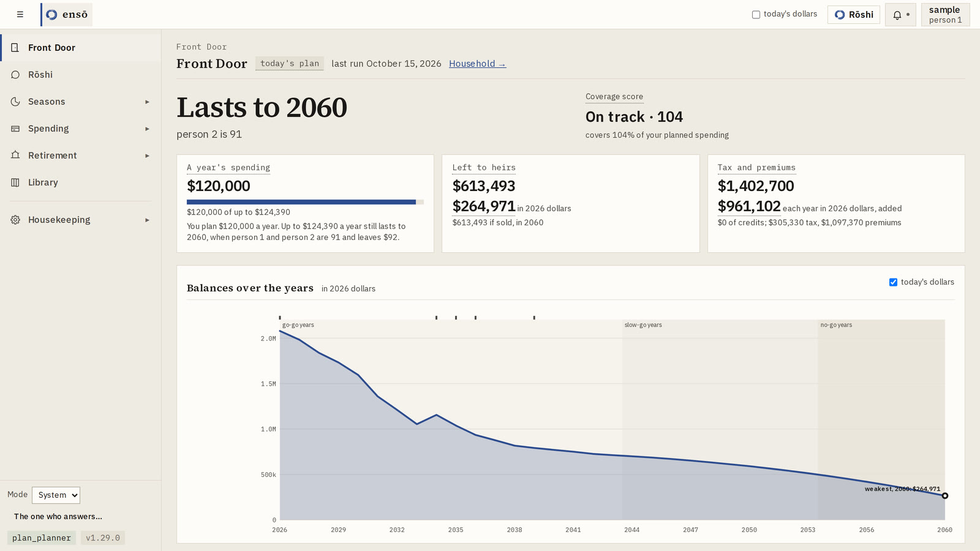The width and height of the screenshot is (980, 551).
Task: Click the A year's spending heading
Action: click(228, 168)
